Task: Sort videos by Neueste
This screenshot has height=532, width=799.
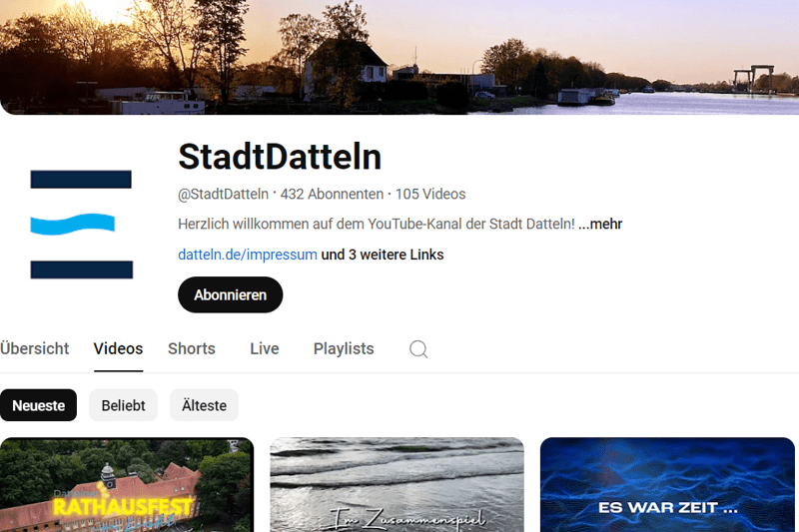Action: [x=38, y=405]
